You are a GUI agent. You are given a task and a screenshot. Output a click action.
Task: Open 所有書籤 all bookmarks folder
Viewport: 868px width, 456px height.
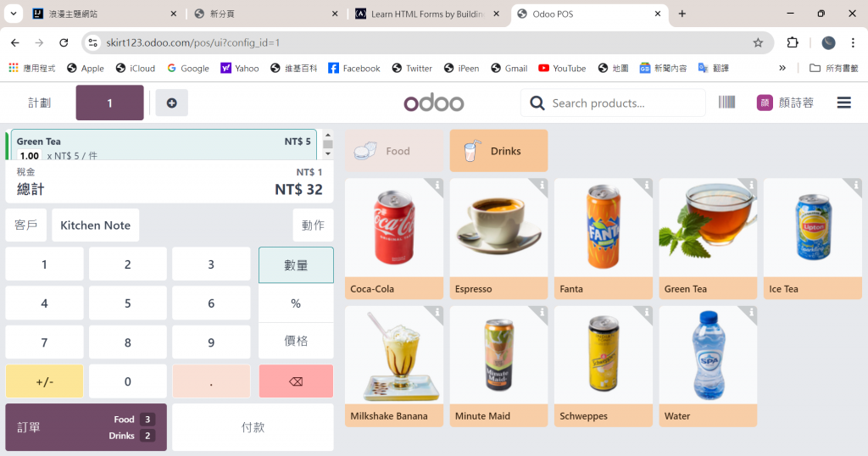tap(834, 68)
